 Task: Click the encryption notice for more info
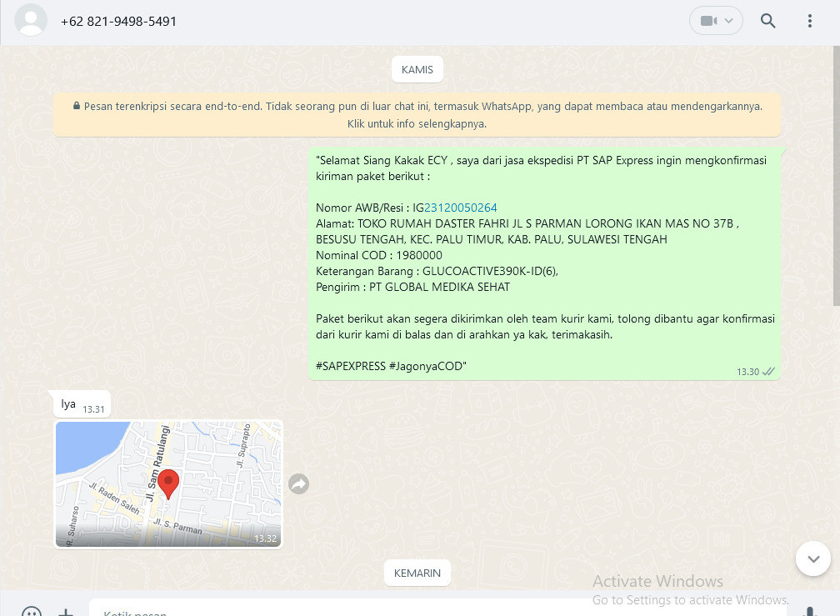[417, 115]
